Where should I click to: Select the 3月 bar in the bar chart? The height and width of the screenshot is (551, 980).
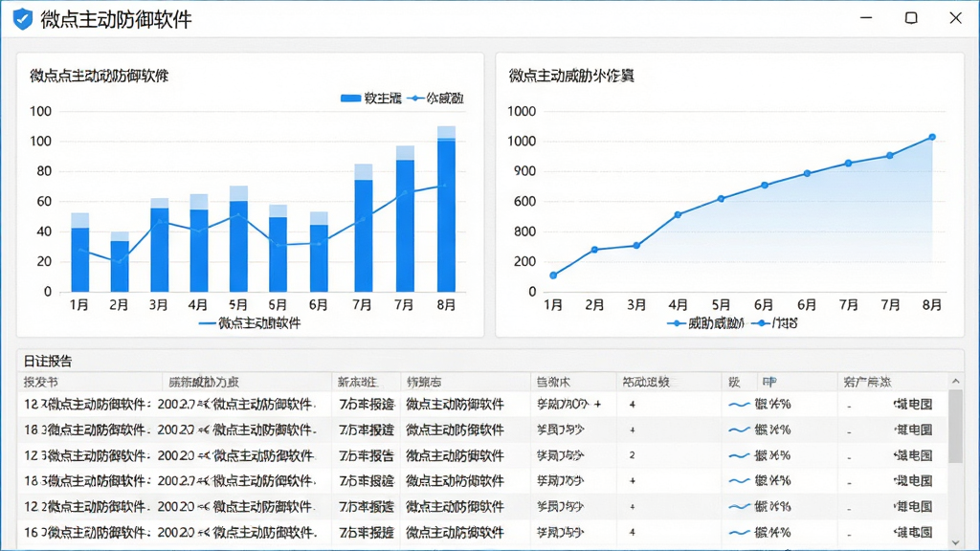[160, 245]
